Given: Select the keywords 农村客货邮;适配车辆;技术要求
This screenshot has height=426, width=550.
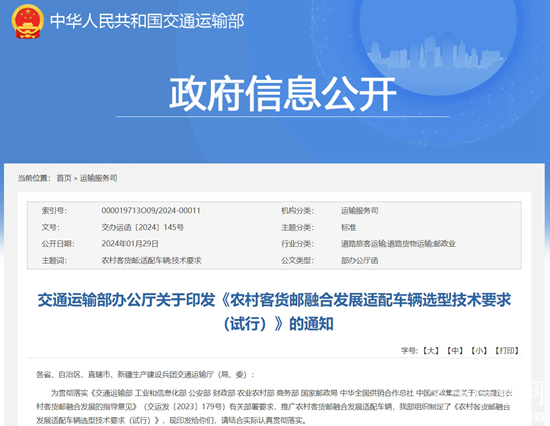Looking at the screenshot, I should pyautogui.click(x=151, y=260).
